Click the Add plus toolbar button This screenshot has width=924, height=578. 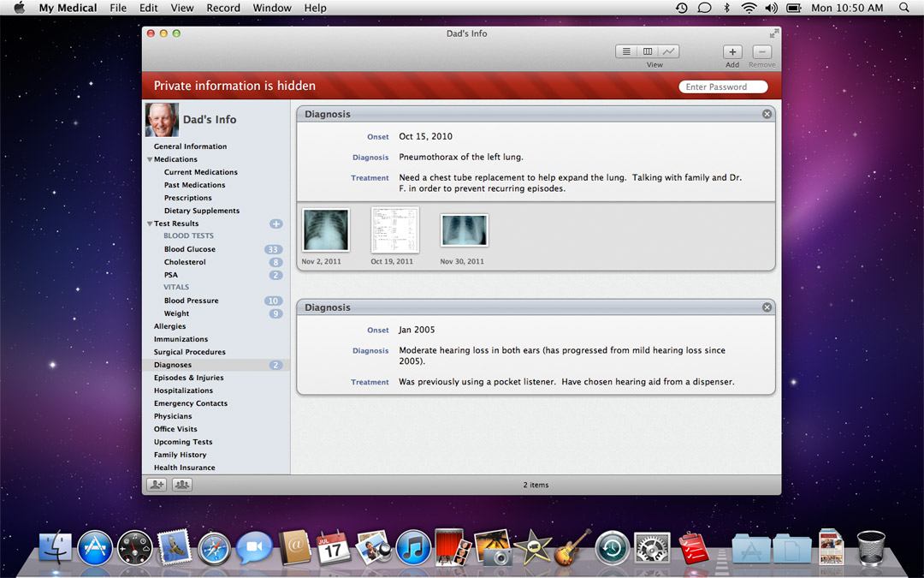732,52
